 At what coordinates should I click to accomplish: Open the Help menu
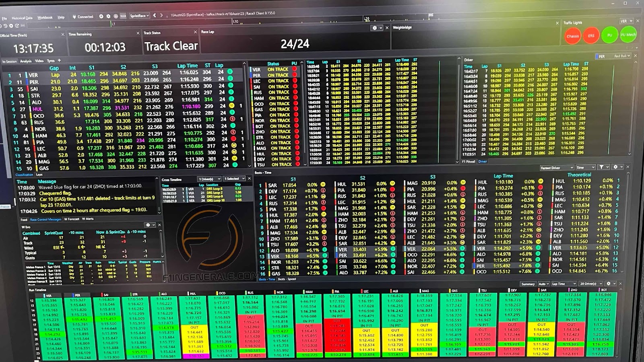pos(61,17)
